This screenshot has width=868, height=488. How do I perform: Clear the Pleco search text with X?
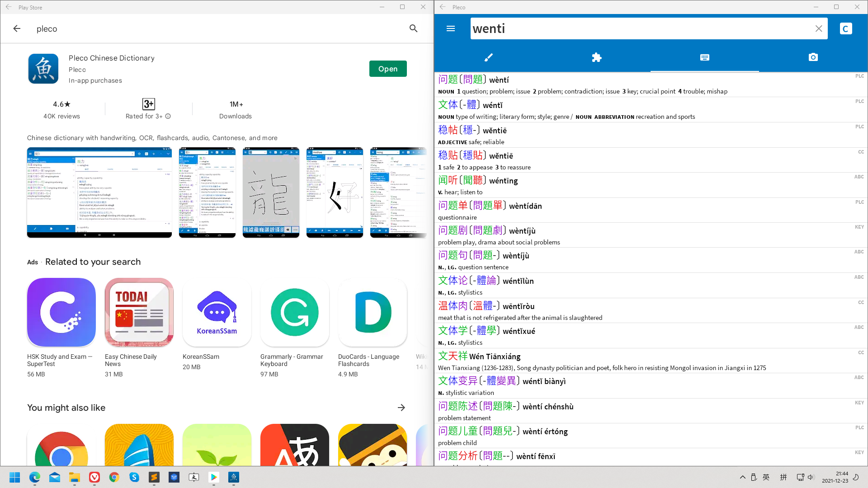pyautogui.click(x=819, y=28)
